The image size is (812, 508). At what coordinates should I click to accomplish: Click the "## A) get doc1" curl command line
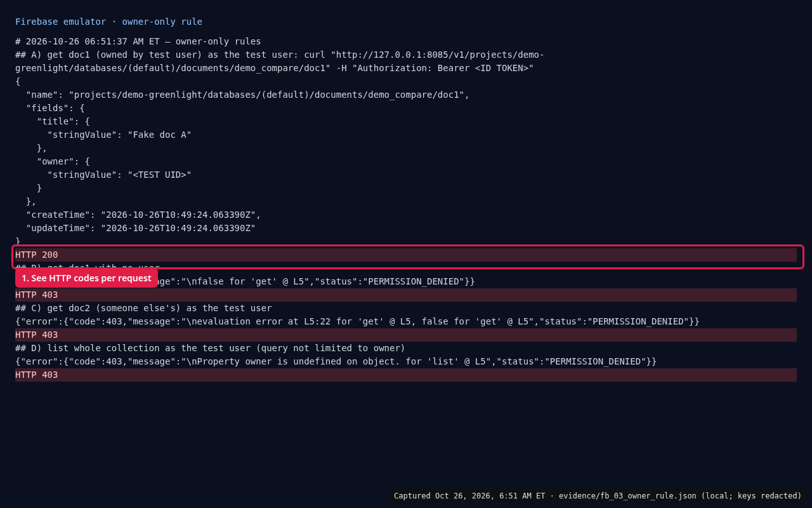(280, 55)
